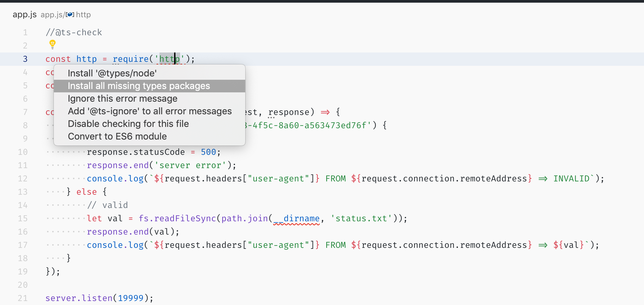
Task: Select 'Convert to ES6 module'
Action: tap(117, 136)
